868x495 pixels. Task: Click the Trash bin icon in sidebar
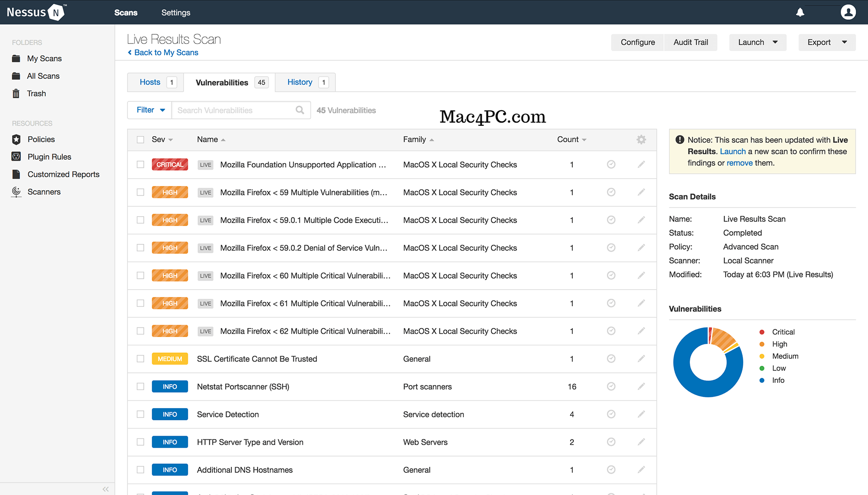16,93
